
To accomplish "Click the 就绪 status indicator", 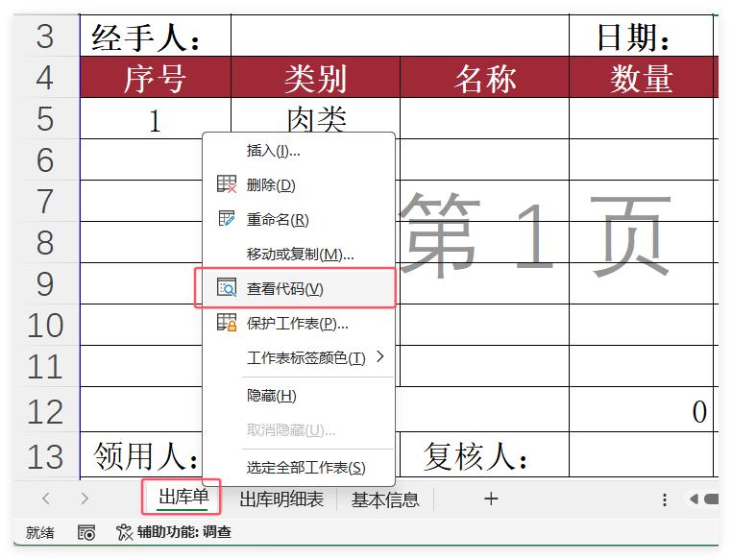I will (39, 532).
